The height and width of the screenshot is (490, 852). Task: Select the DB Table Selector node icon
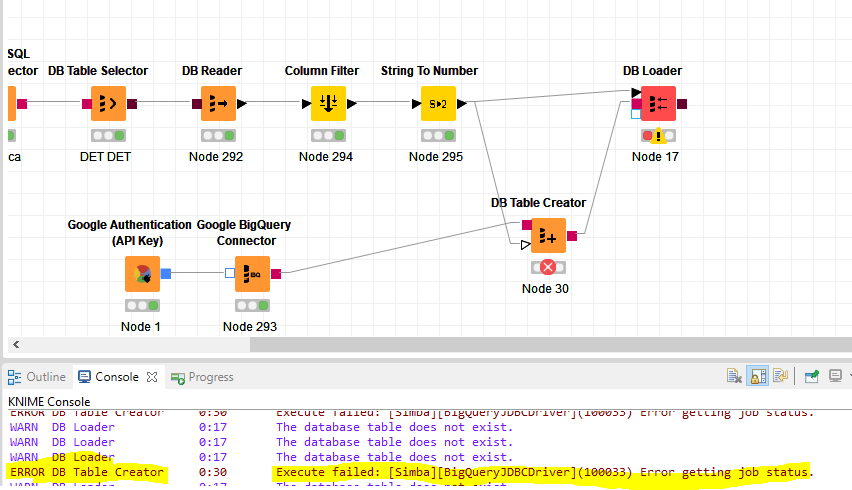click(109, 104)
